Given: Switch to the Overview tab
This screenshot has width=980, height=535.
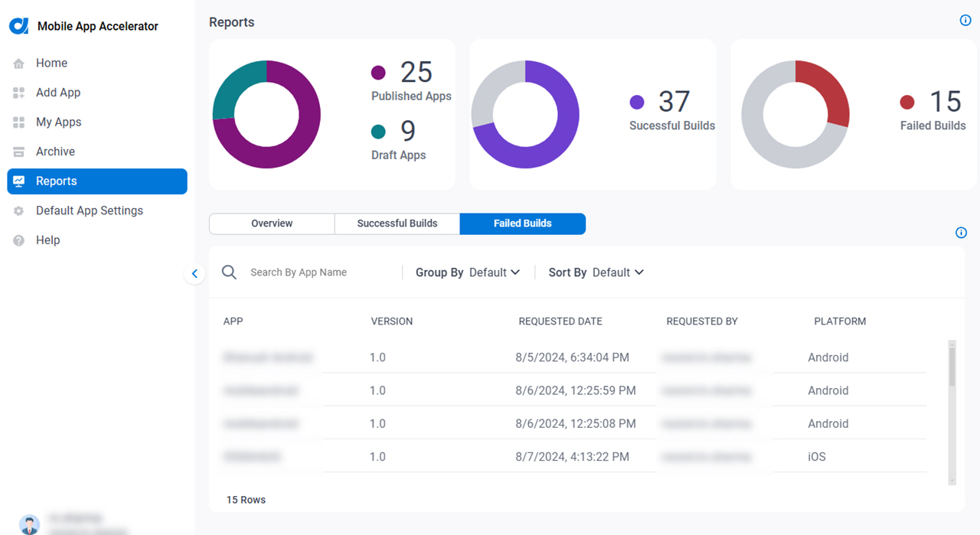Looking at the screenshot, I should pos(272,223).
